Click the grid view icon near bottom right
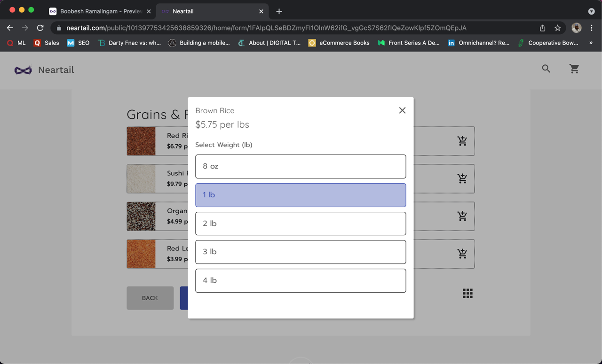Image resolution: width=602 pixels, height=364 pixels. (x=467, y=293)
